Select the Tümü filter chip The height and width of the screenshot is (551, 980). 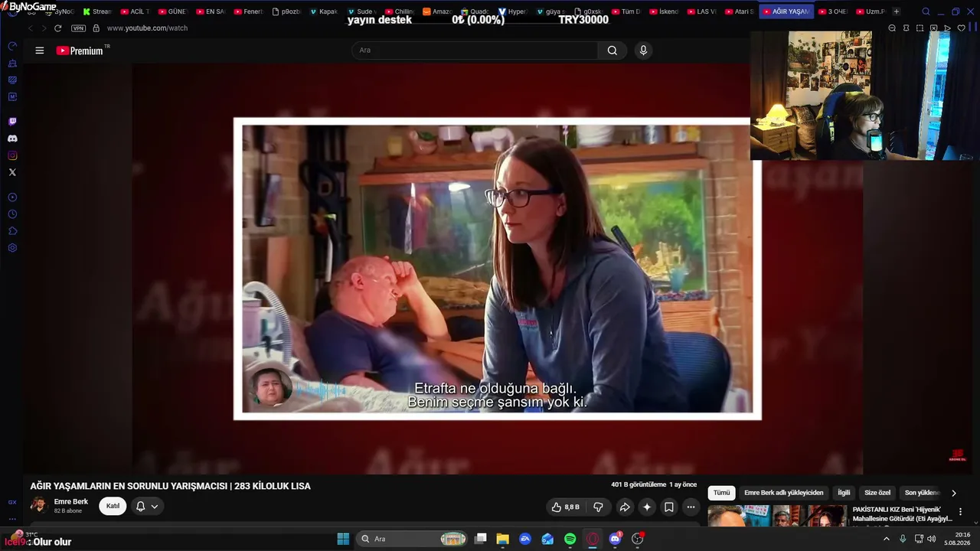coord(722,493)
